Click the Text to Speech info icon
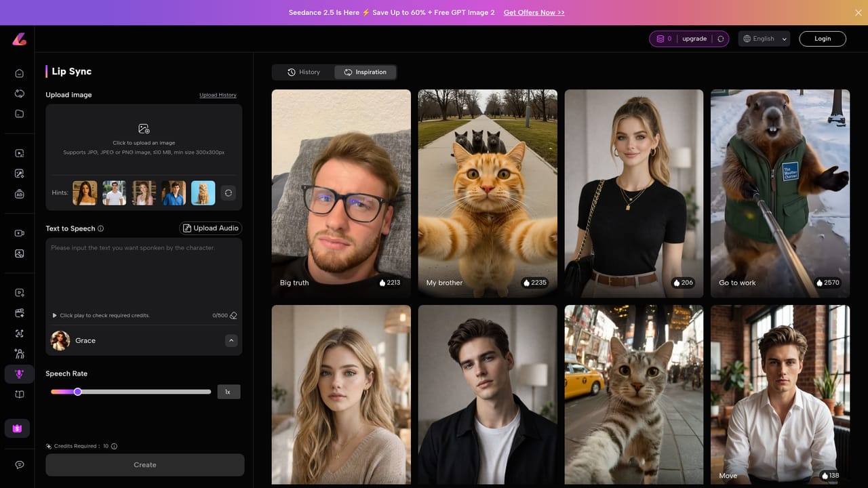Viewport: 868px width, 488px height. tap(101, 228)
